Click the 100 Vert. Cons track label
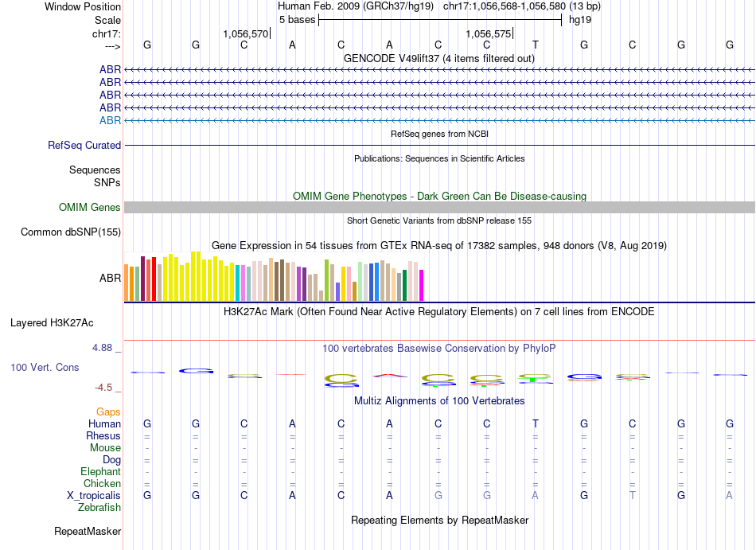This screenshot has height=550, width=756. [x=45, y=367]
